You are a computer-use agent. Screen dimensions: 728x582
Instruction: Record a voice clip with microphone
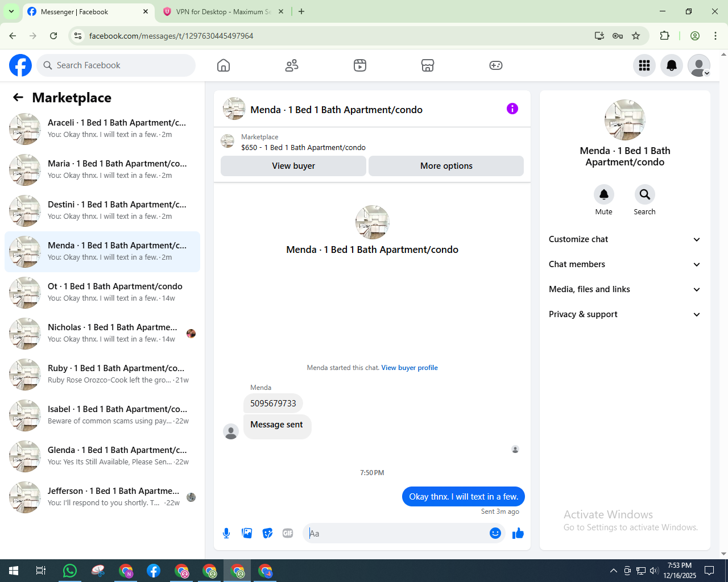tap(226, 533)
